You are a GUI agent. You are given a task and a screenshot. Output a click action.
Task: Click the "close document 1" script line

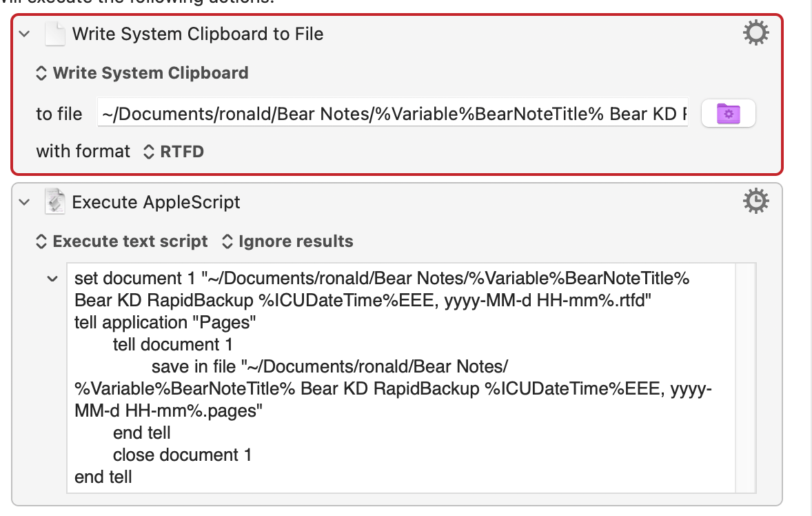pos(182,455)
